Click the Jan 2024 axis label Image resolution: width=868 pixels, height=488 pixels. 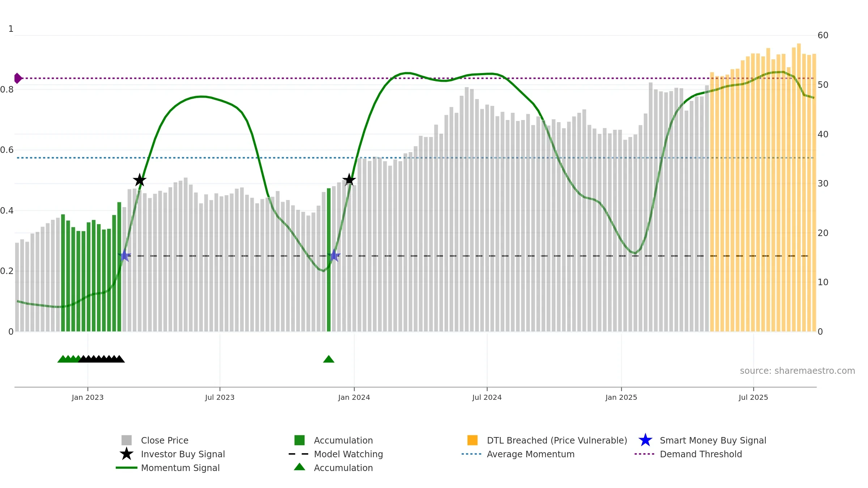point(354,398)
